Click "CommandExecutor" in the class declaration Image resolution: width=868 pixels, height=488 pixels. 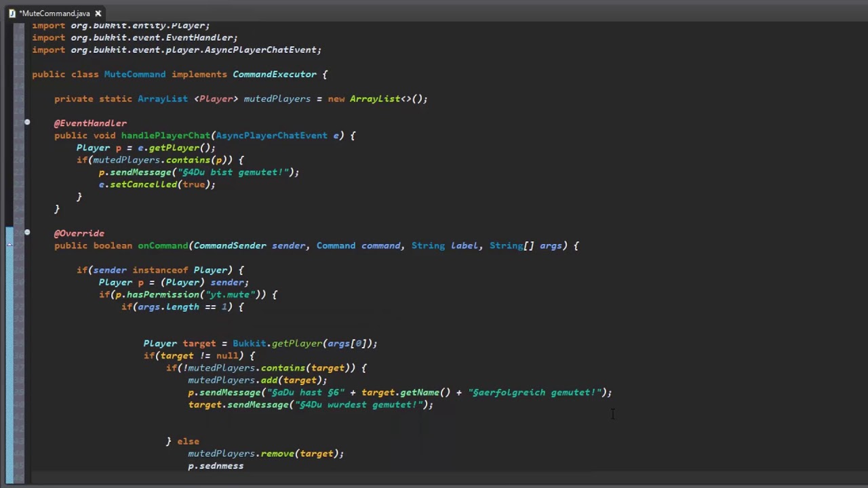(275, 75)
